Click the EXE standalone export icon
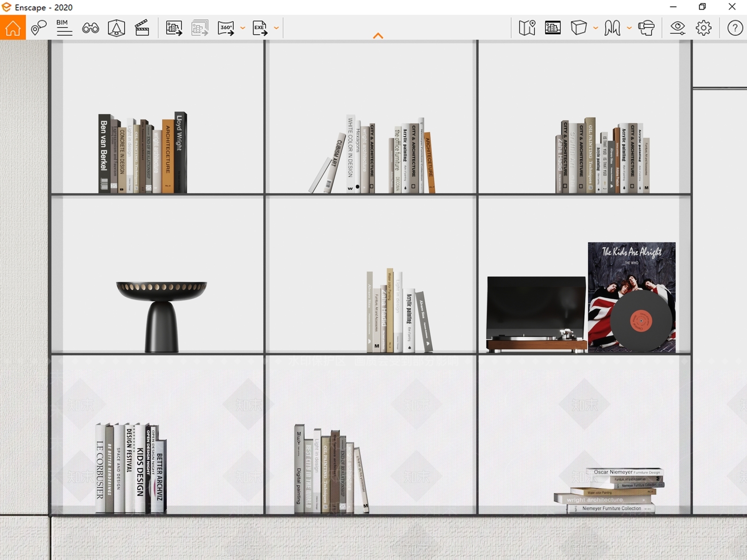The width and height of the screenshot is (747, 560). [x=260, y=28]
